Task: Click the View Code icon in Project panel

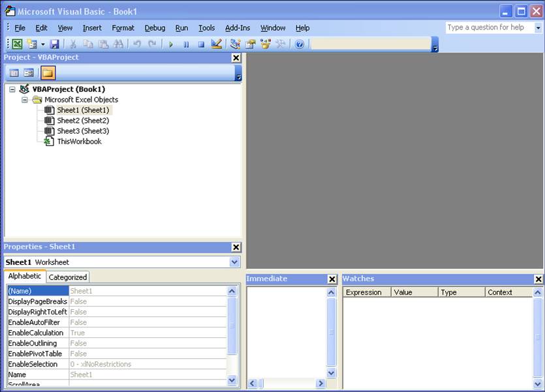Action: click(14, 73)
